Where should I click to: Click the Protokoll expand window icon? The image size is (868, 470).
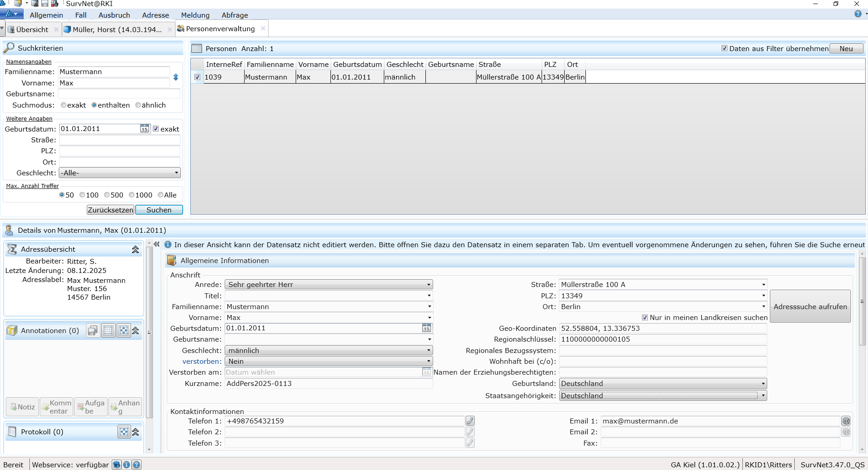pyautogui.click(x=123, y=432)
